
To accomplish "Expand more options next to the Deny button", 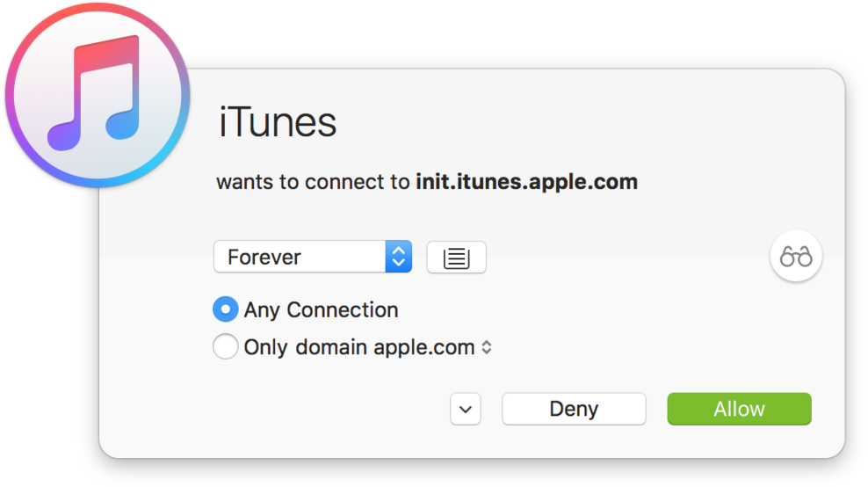I will tap(466, 409).
